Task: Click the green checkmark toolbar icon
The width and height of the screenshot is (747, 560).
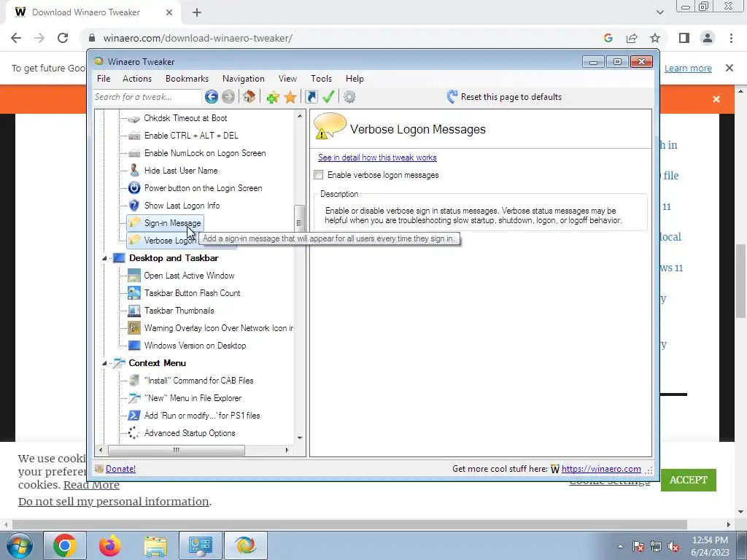Action: point(328,97)
